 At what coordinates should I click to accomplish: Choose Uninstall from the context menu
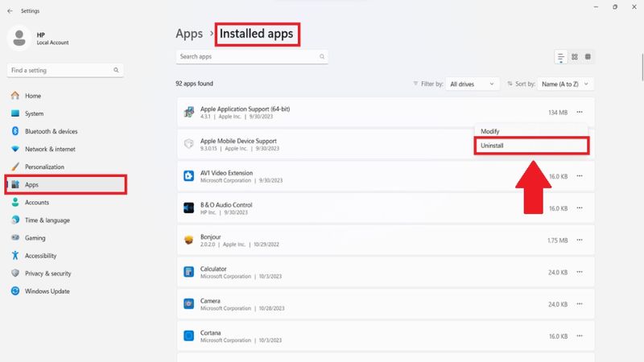(x=531, y=146)
